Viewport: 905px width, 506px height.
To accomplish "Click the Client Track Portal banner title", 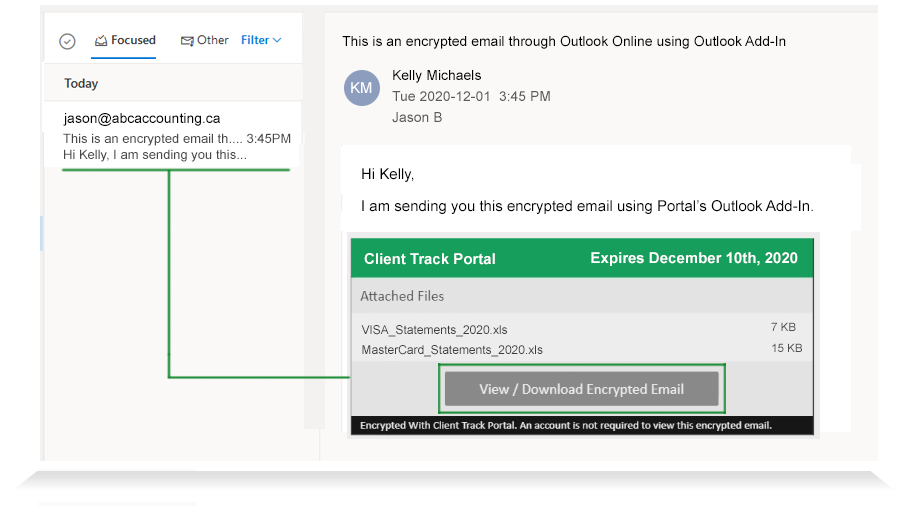I will (x=429, y=258).
